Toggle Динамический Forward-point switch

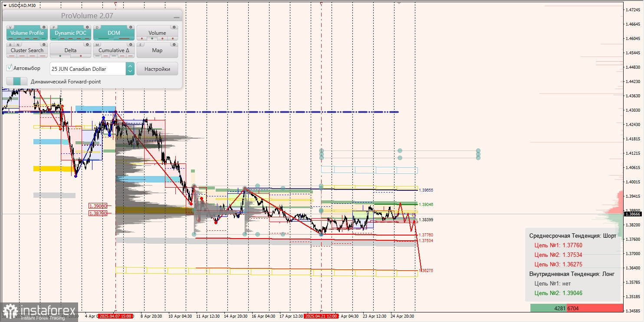pos(17,81)
